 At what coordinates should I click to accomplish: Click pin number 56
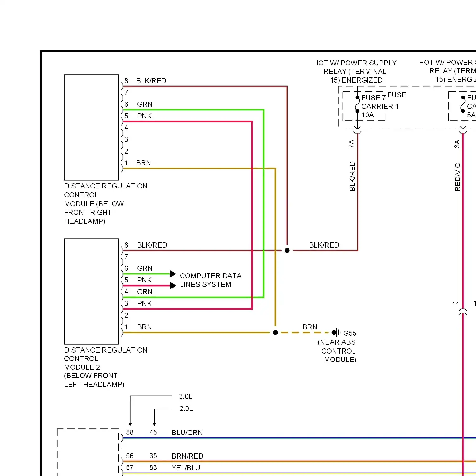130,456
